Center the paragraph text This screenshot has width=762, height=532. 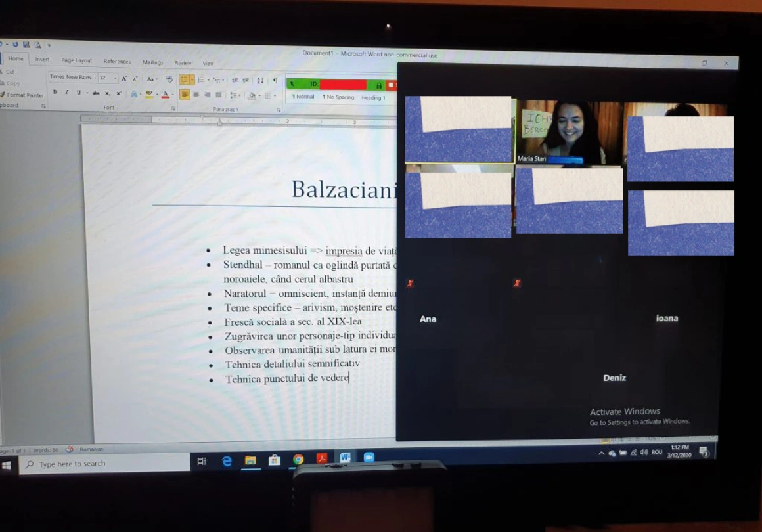pos(196,95)
